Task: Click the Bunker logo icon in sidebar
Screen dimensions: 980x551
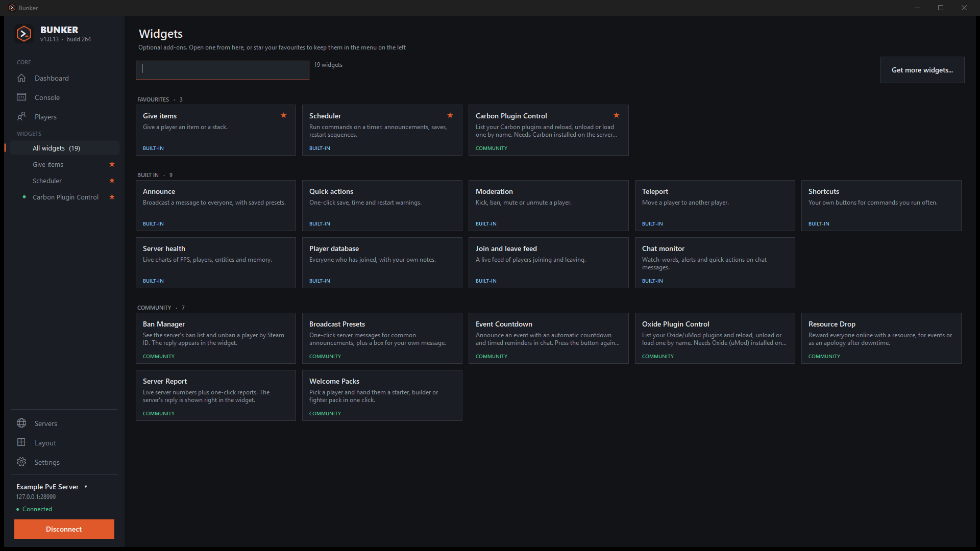Action: click(x=24, y=34)
